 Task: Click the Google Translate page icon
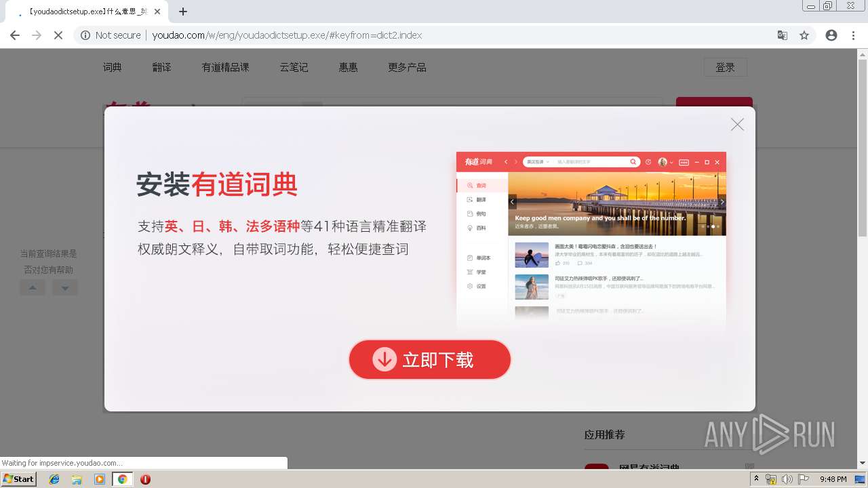point(783,35)
